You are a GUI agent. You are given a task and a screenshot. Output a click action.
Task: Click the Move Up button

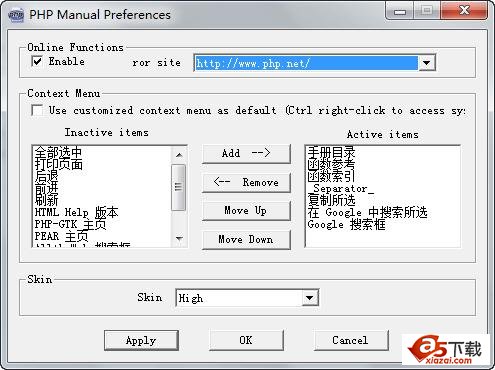coord(246,211)
